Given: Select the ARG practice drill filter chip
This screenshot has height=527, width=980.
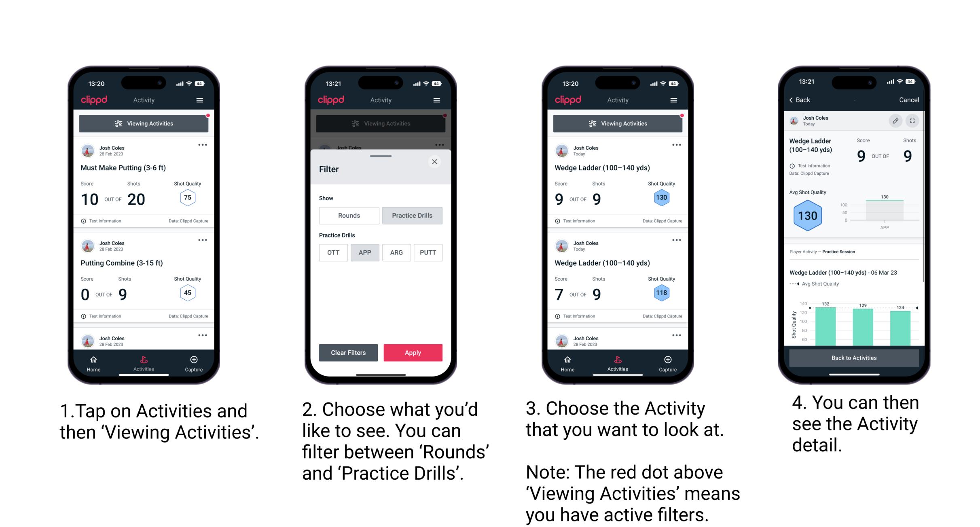Looking at the screenshot, I should 396,252.
